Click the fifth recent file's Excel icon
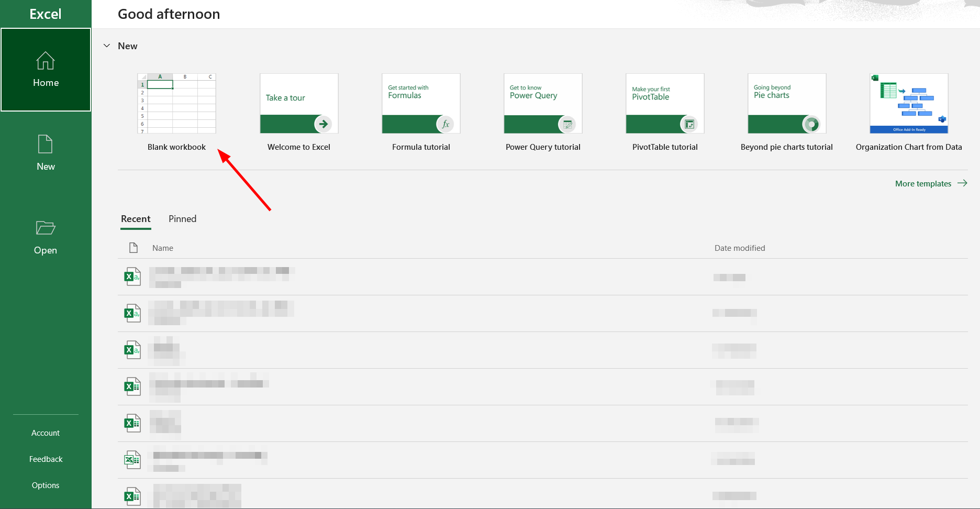This screenshot has height=509, width=980. pos(132,423)
